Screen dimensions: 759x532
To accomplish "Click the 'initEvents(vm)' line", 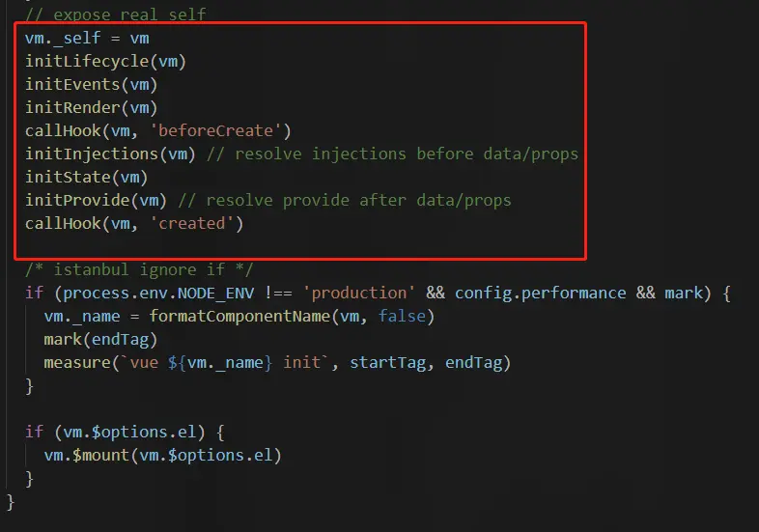I will pyautogui.click(x=92, y=84).
